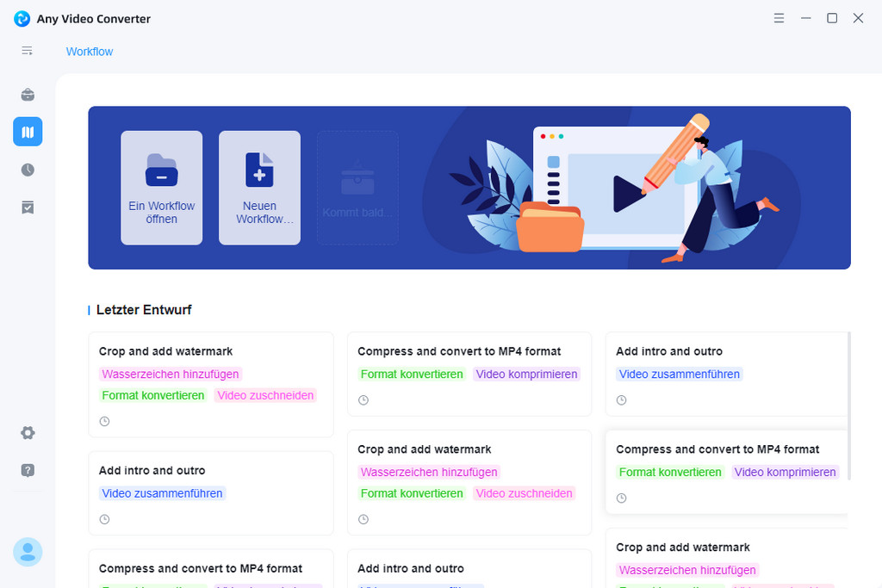Viewport: 882px width, 588px height.
Task: Open the Task list checkmark sidebar icon
Action: (x=28, y=207)
